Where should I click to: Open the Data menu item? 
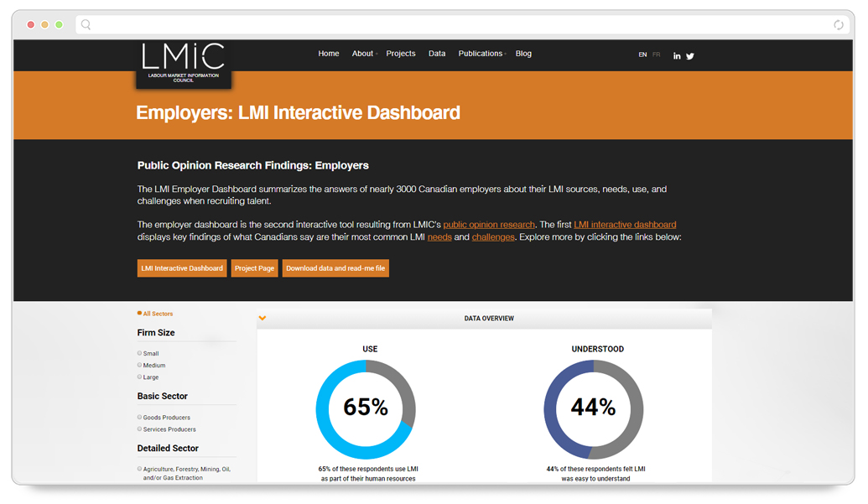pos(437,54)
